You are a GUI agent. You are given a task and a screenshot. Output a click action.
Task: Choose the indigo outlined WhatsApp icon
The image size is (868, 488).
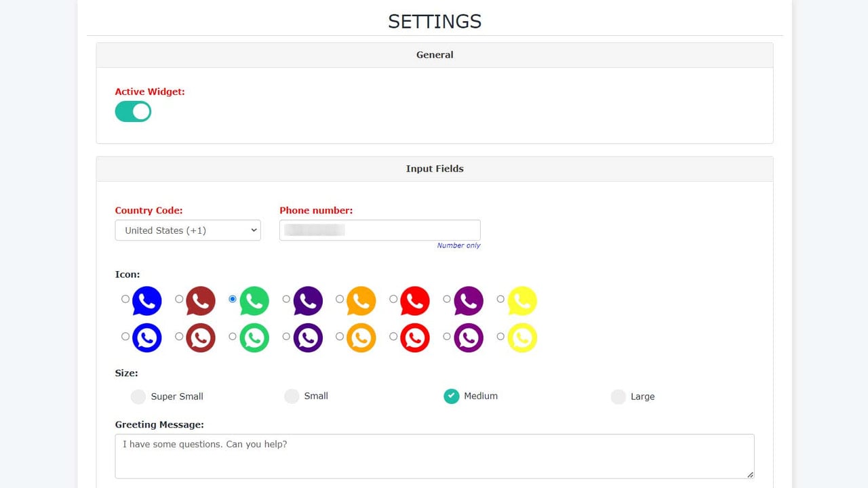(308, 338)
